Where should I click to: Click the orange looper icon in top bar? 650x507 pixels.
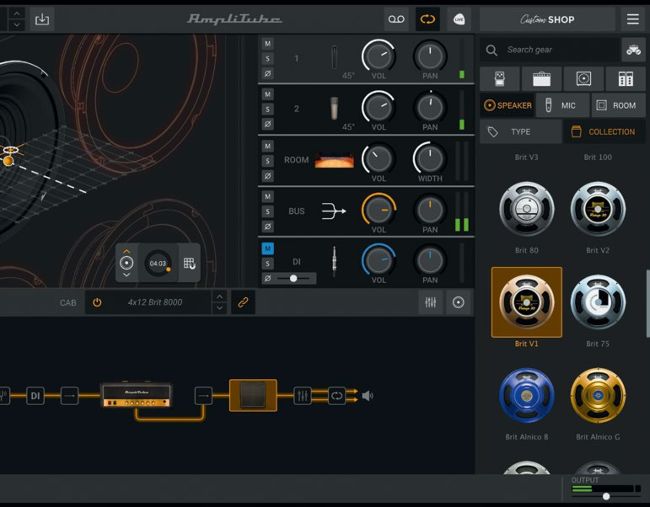(x=427, y=19)
